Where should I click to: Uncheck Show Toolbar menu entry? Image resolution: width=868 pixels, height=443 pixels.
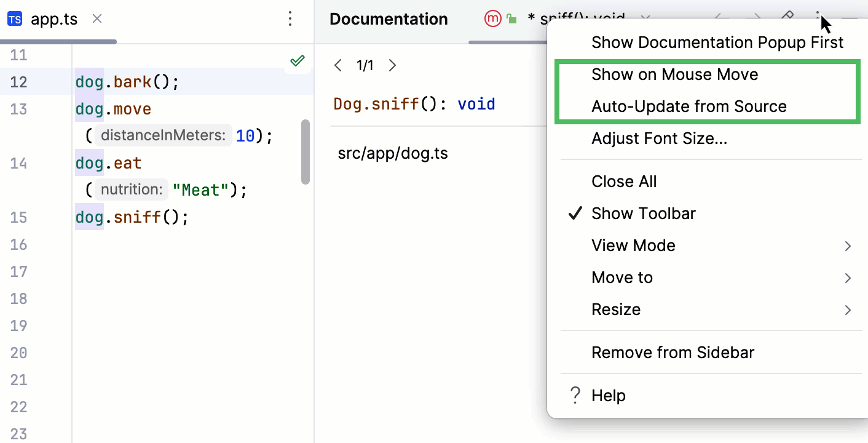click(644, 213)
